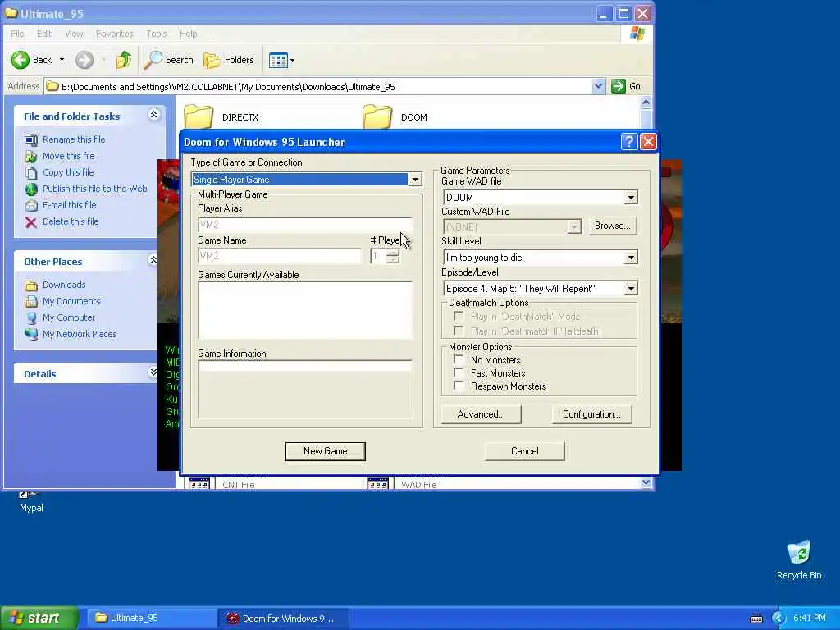Image resolution: width=840 pixels, height=630 pixels.
Task: Click the Advanced... button
Action: point(481,414)
